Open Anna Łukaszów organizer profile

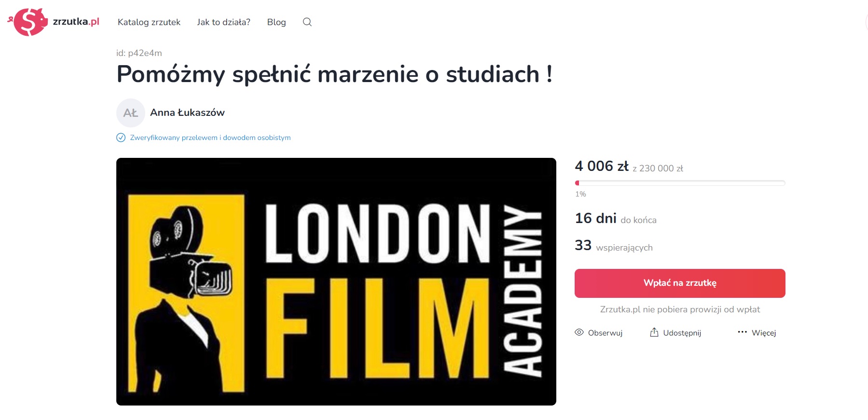(x=187, y=112)
